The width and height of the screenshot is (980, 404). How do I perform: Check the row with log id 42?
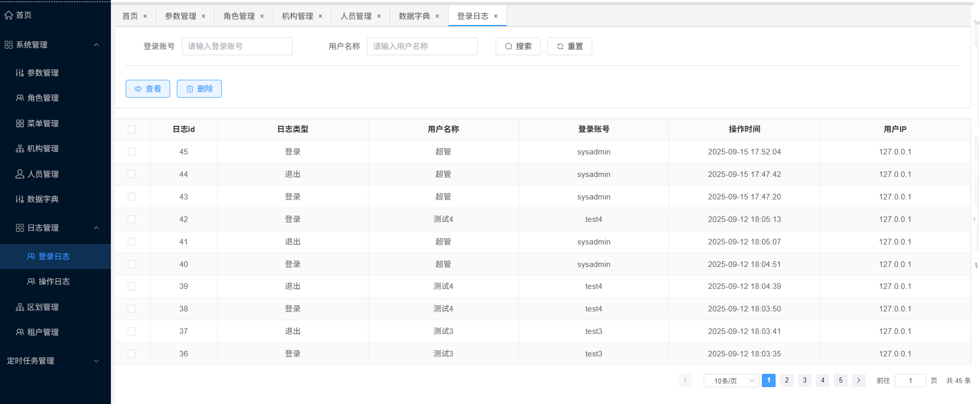pos(132,219)
